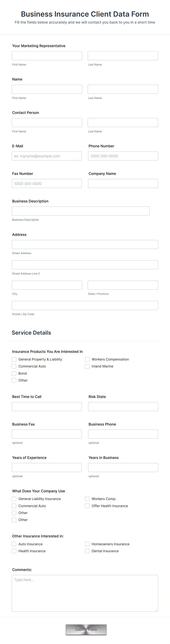Click the Submit Form button

tap(86, 630)
